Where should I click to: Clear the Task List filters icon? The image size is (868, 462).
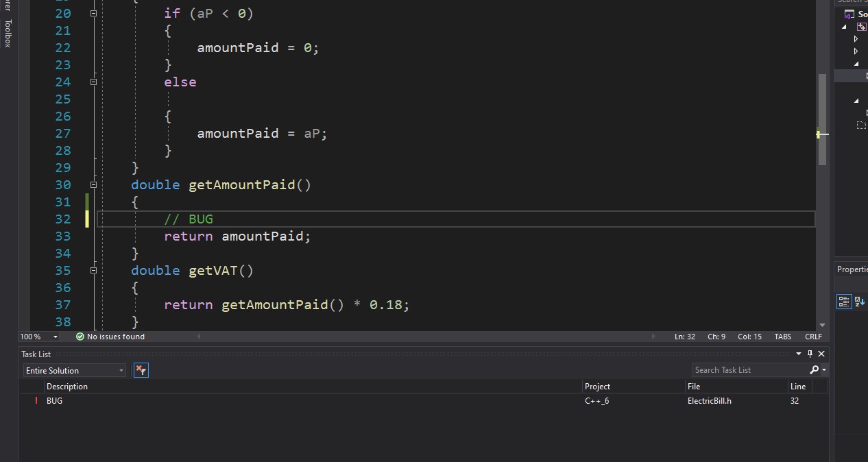click(141, 370)
